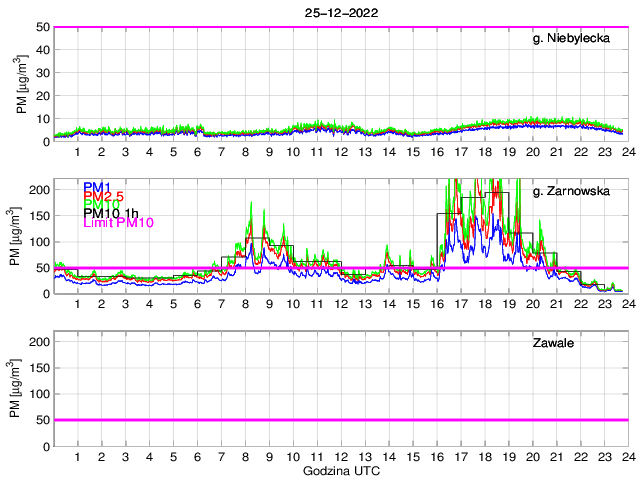Click the magenta limit line in Zawale plot
The width and height of the screenshot is (640, 480).
pyautogui.click(x=340, y=419)
